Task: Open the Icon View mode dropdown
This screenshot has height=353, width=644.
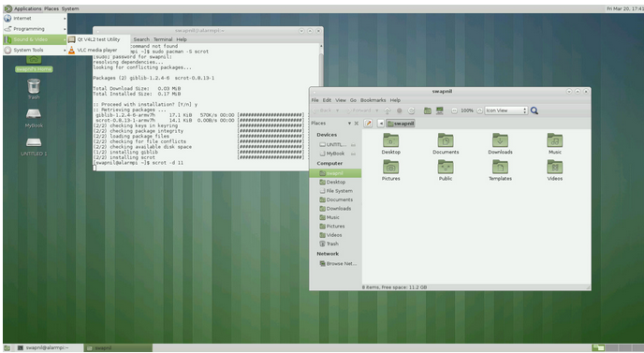Action: pyautogui.click(x=506, y=110)
